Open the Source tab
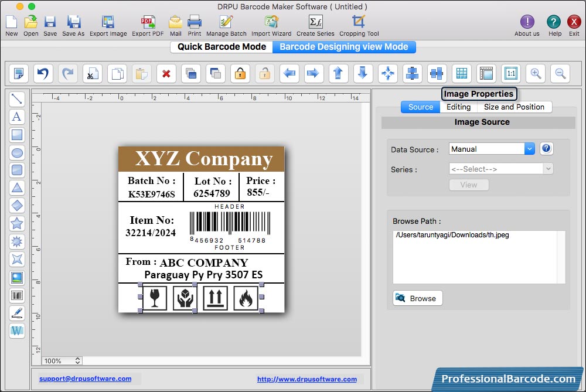Viewport: 586px width, 392px height. (420, 107)
